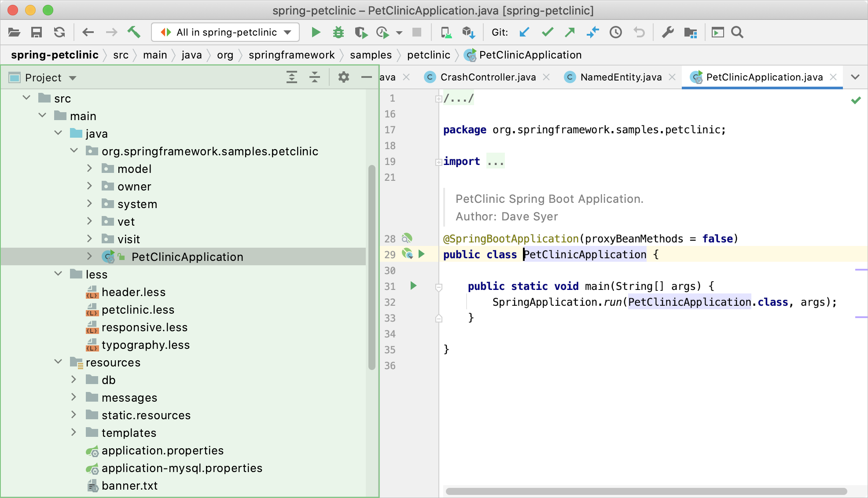Click petclinic in the breadcrumb bar
The width and height of the screenshot is (868, 498).
point(428,55)
